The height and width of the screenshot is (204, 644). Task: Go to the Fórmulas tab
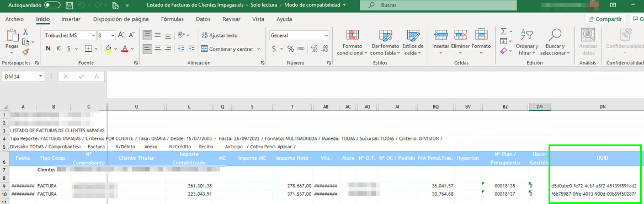click(x=172, y=19)
